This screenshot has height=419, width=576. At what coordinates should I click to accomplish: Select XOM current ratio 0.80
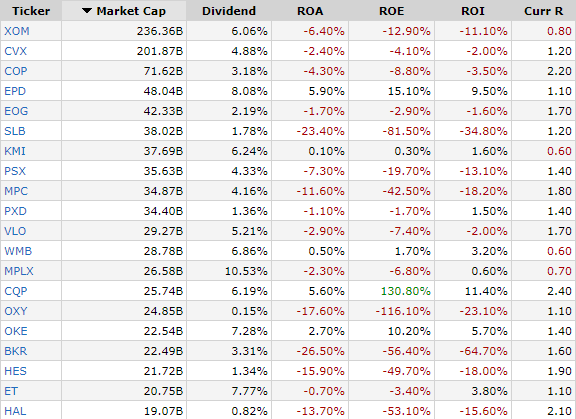pos(559,31)
